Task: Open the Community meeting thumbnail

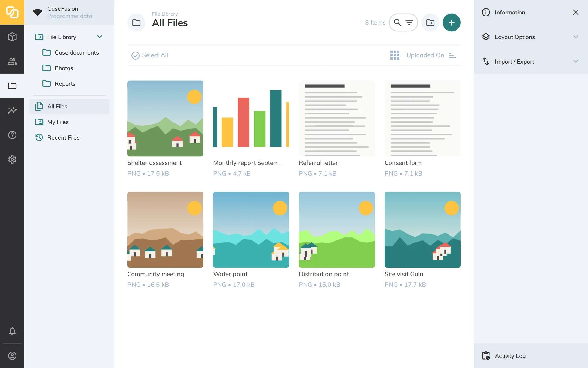Action: click(x=165, y=230)
